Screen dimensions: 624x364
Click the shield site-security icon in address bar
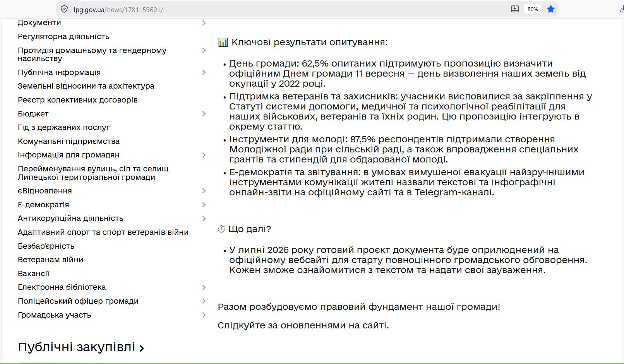[x=65, y=9]
